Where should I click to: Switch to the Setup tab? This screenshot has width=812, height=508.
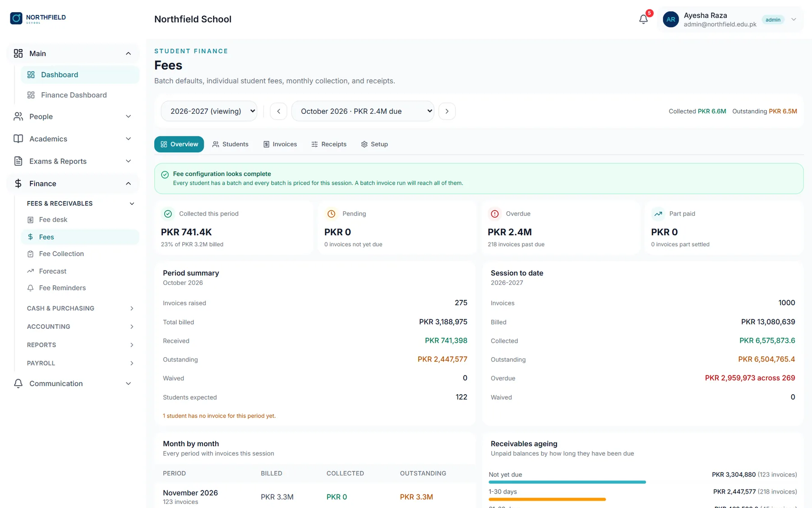(x=374, y=144)
